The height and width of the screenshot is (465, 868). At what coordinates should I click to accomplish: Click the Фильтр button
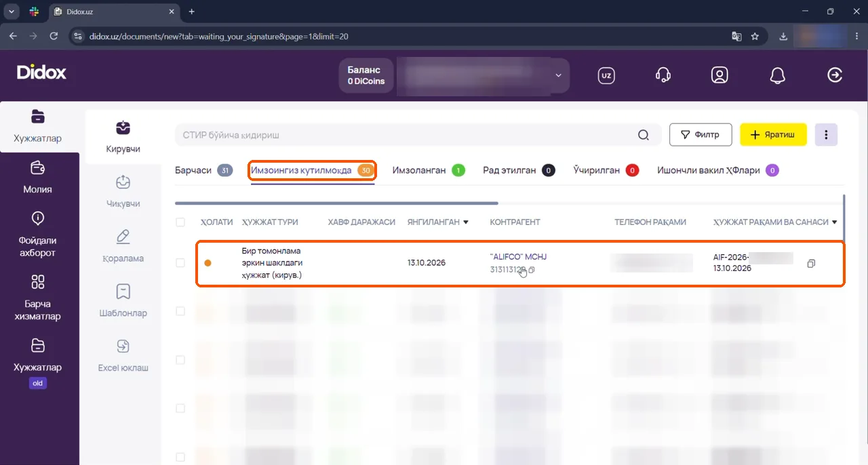tap(701, 134)
